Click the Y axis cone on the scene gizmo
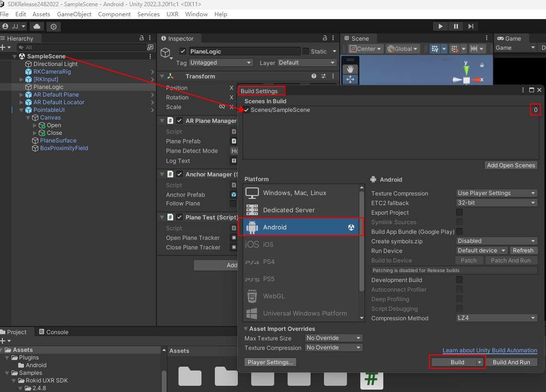 [x=466, y=70]
